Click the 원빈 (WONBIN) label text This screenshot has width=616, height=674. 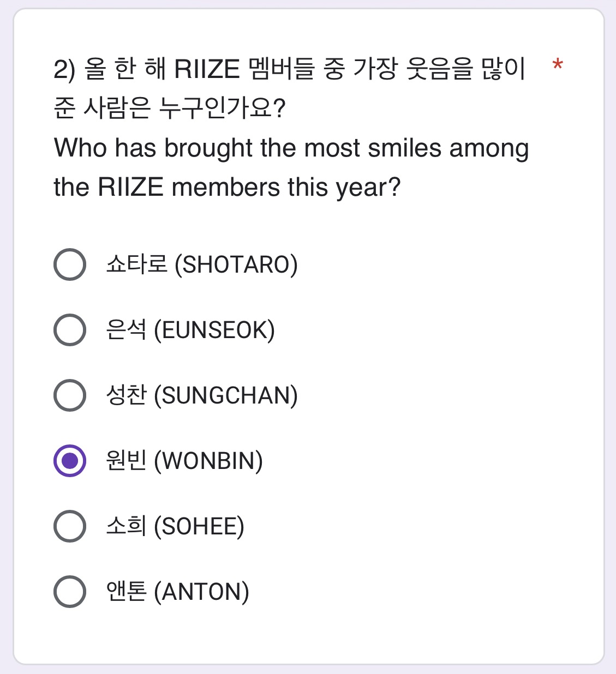pyautogui.click(x=184, y=461)
